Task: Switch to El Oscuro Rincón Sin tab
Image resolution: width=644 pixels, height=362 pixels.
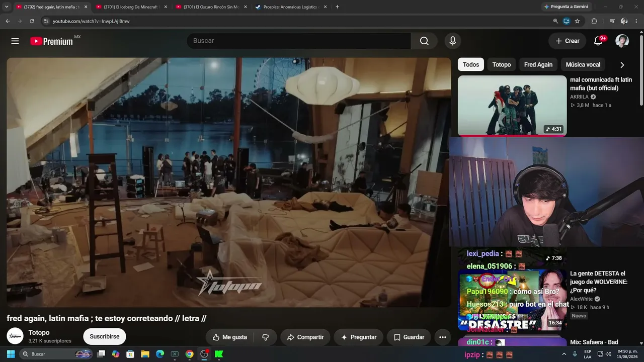Action: [211, 7]
